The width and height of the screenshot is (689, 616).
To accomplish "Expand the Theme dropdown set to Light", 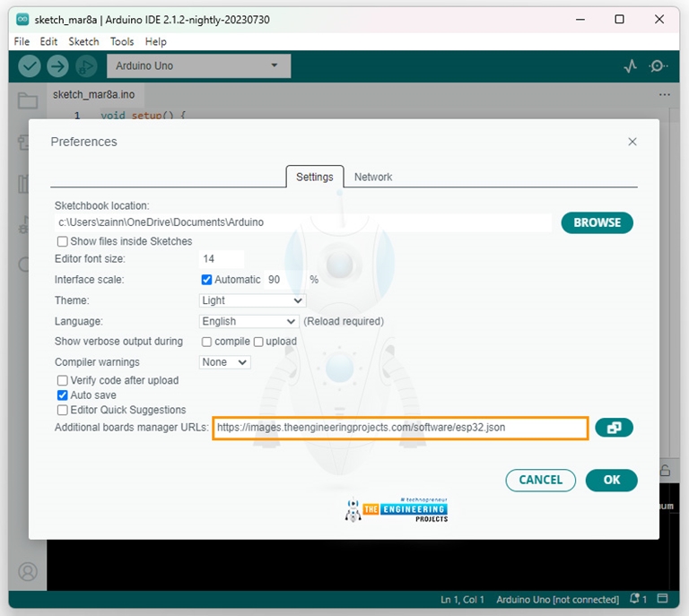I will pos(252,300).
